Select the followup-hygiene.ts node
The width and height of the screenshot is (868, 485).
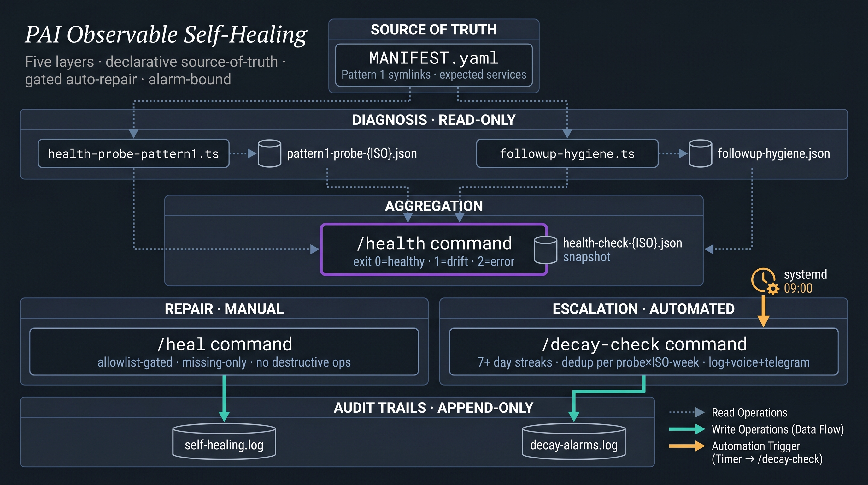(567, 153)
